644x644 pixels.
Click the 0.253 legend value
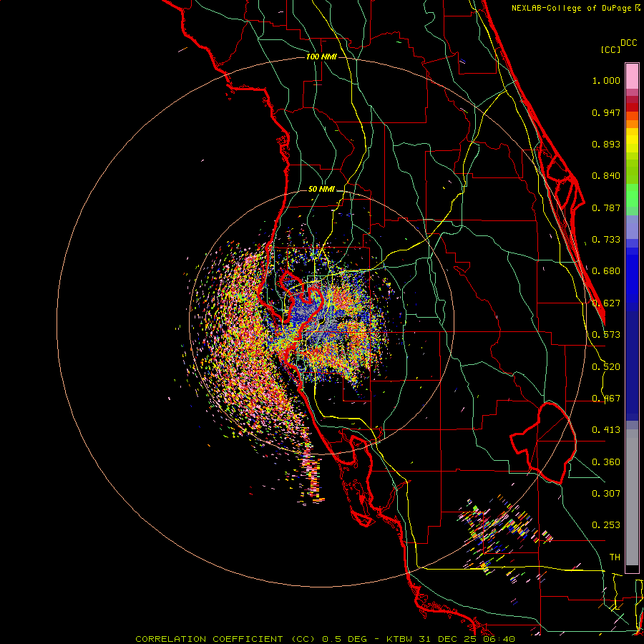(x=606, y=525)
